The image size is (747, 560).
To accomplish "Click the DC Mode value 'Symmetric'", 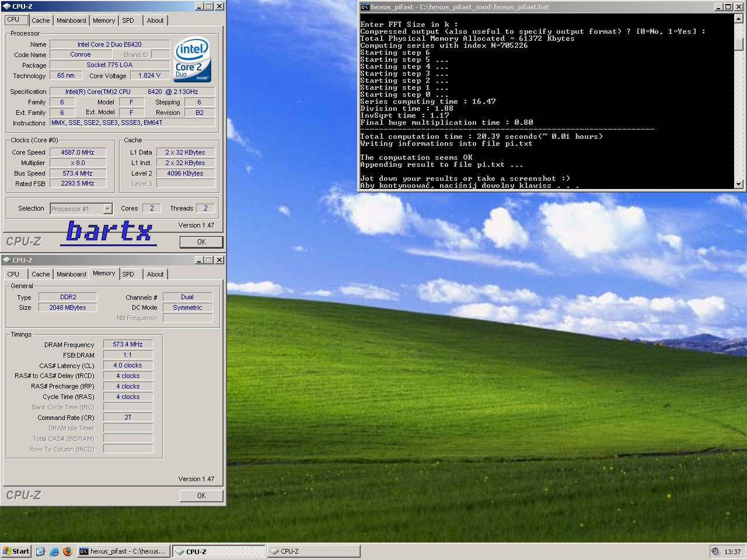I will click(187, 307).
